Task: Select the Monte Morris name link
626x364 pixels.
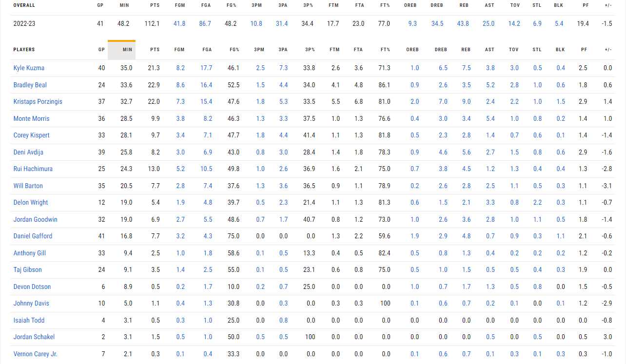Action: point(31,118)
